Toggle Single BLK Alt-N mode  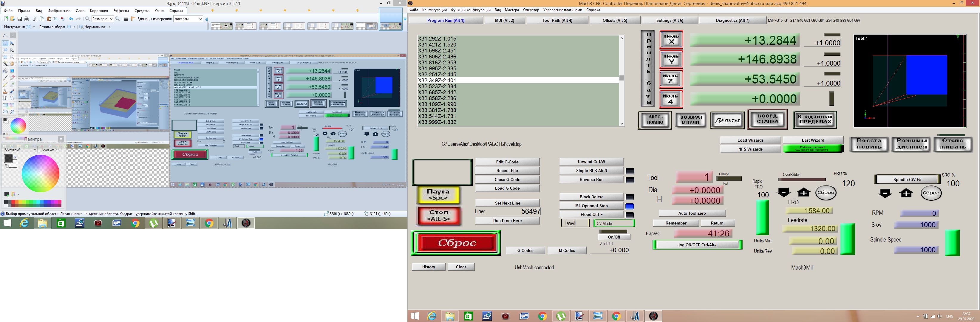(591, 171)
